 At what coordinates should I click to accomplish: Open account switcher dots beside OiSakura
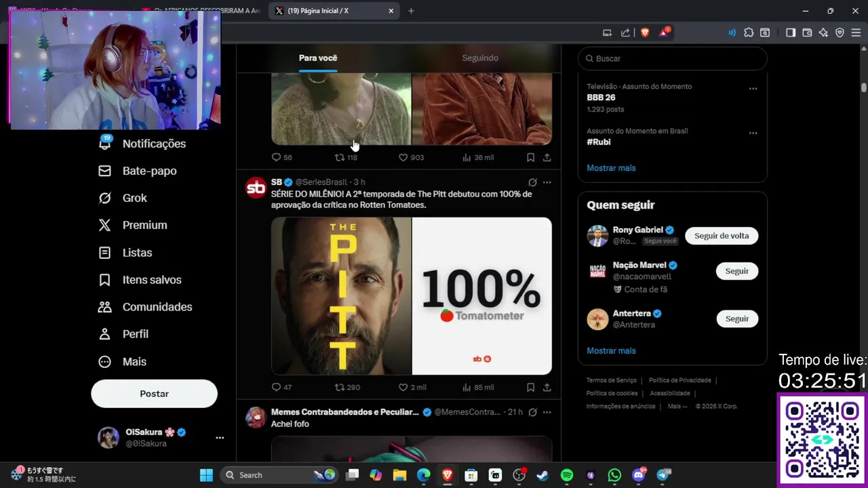(220, 438)
